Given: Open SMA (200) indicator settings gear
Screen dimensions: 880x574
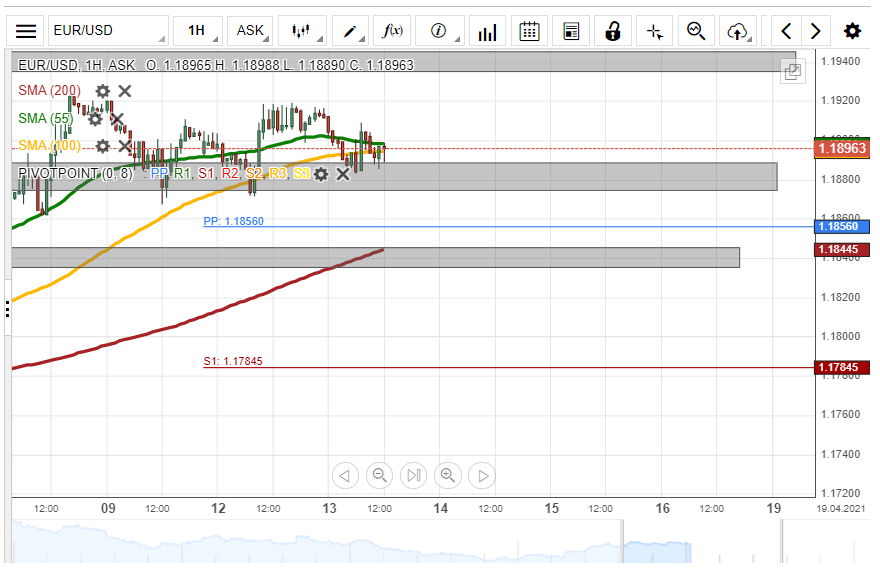Looking at the screenshot, I should coord(102,91).
